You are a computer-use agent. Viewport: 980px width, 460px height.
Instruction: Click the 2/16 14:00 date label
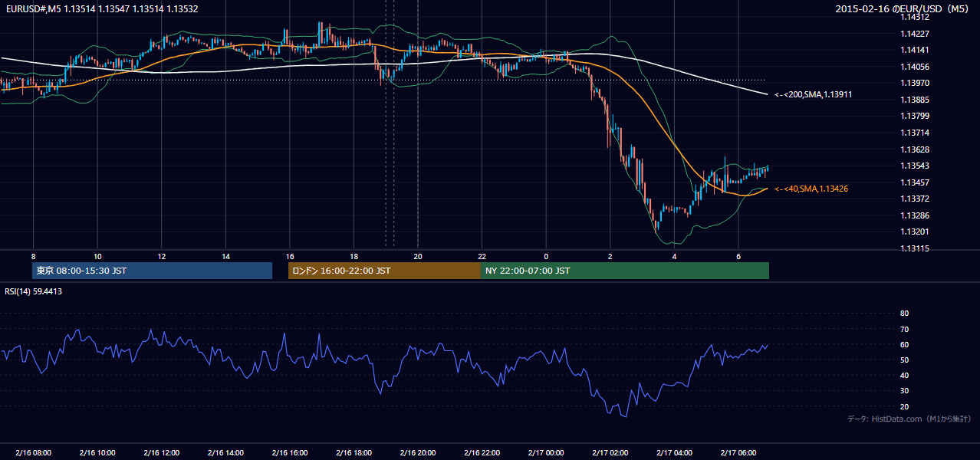pos(225,453)
